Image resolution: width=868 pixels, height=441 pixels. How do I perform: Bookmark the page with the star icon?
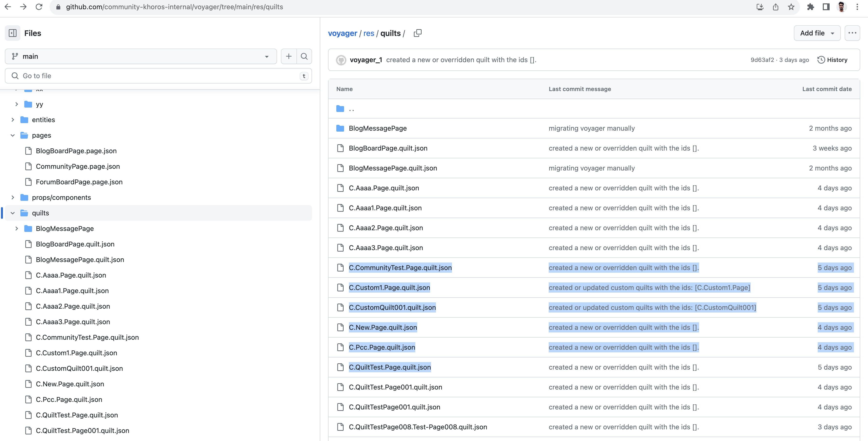coord(791,7)
